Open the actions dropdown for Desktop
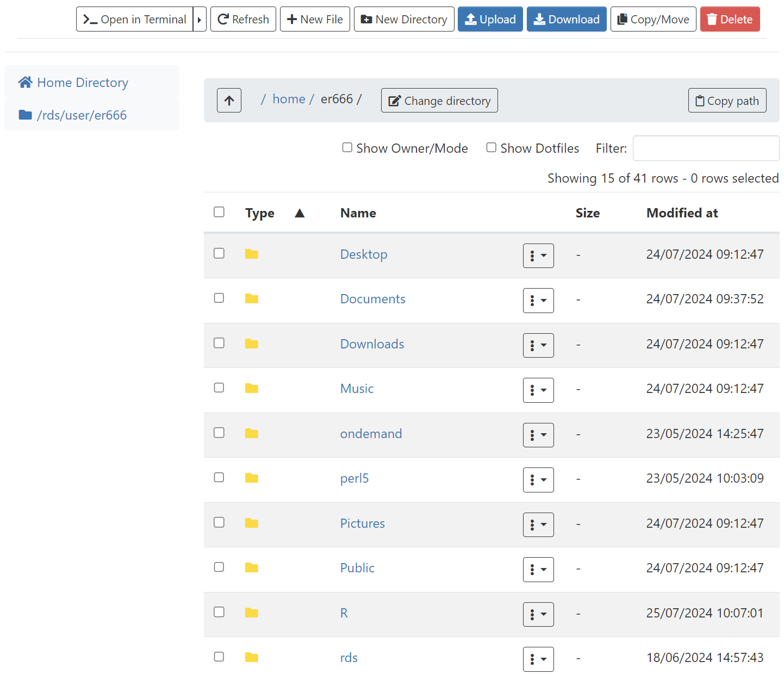784x674 pixels. coord(538,255)
